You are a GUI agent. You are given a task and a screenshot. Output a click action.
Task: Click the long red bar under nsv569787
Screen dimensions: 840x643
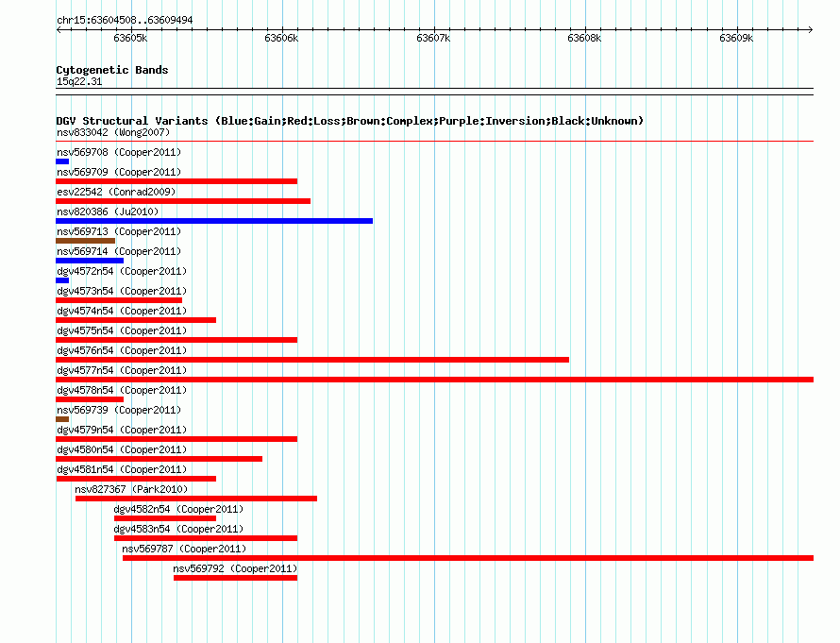tap(468, 558)
